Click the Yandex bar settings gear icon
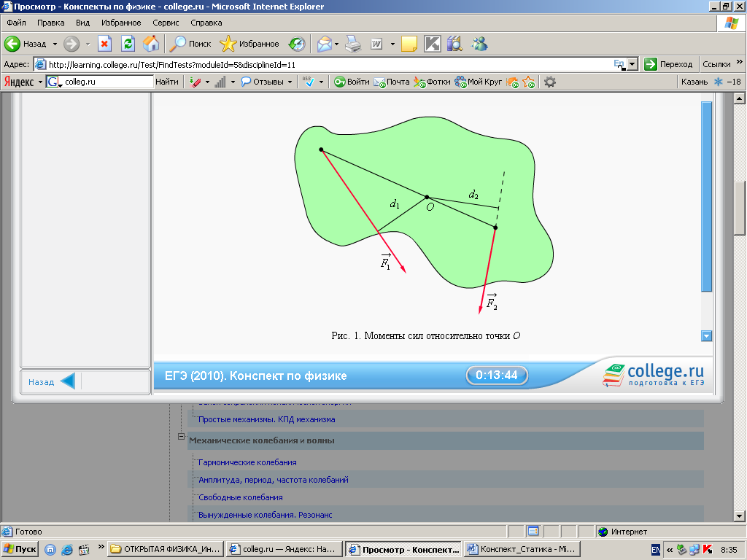747x560 pixels. pyautogui.click(x=550, y=82)
